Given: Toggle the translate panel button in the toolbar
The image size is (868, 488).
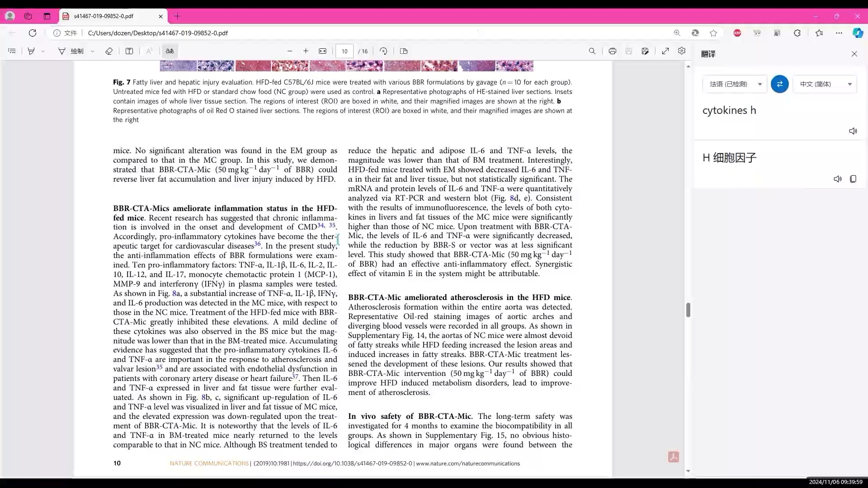Looking at the screenshot, I should (x=170, y=51).
